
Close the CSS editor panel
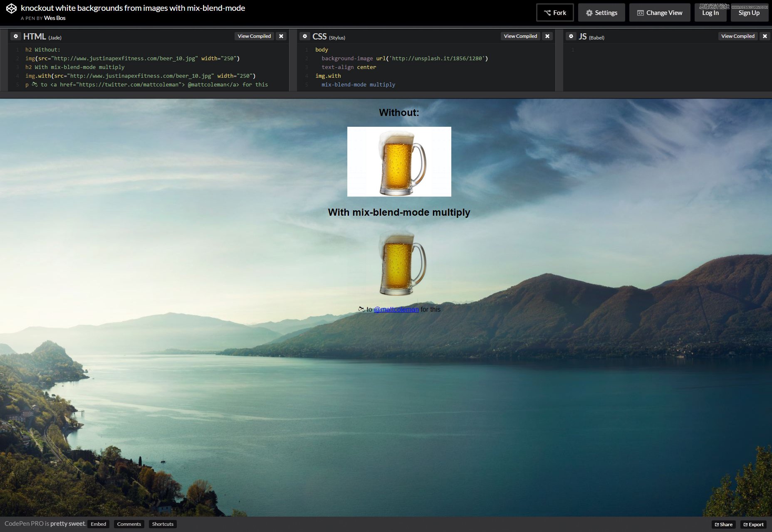click(547, 36)
